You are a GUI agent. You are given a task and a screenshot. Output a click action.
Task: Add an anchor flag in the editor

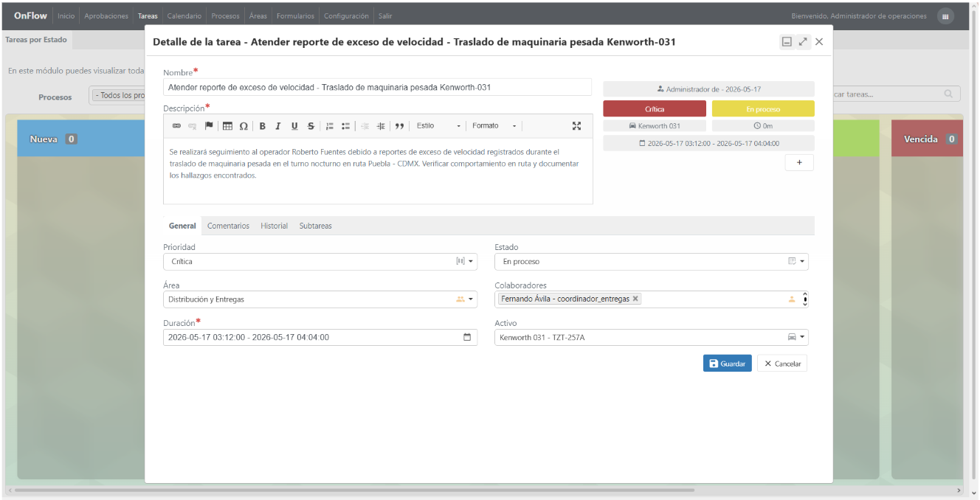(209, 126)
